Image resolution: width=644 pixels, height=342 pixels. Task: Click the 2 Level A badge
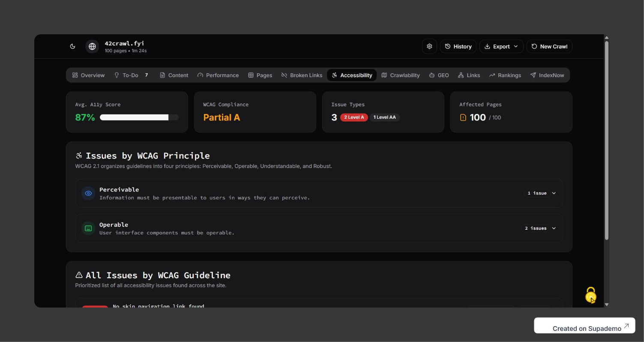pos(354,117)
